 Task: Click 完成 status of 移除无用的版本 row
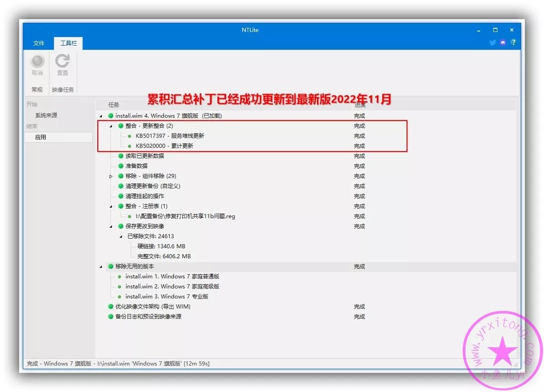[x=359, y=267]
